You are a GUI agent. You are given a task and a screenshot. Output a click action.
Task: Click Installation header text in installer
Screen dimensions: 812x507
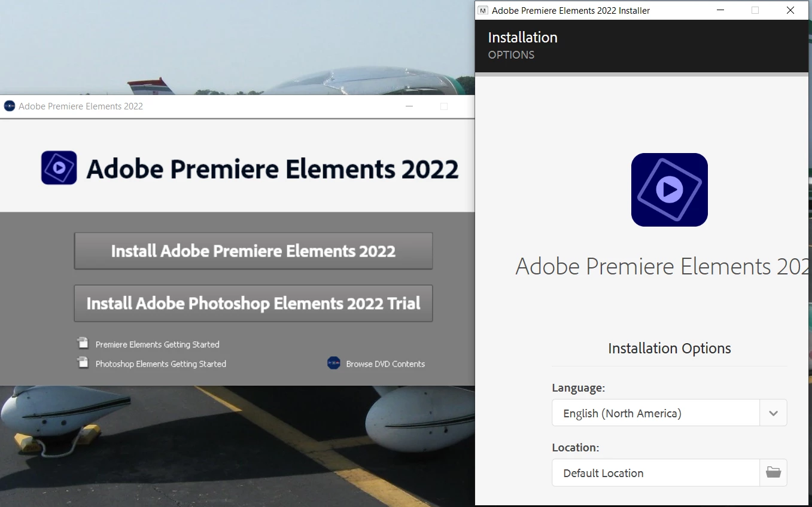click(x=522, y=37)
